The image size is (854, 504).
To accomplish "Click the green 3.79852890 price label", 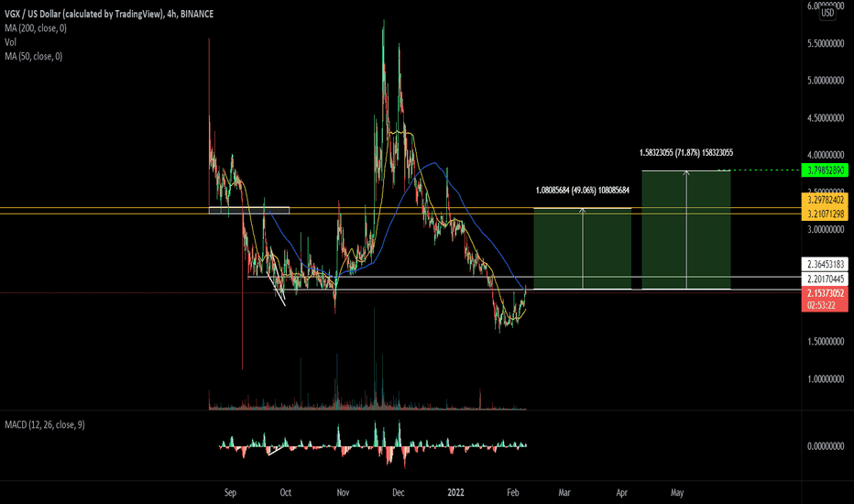I will [825, 170].
